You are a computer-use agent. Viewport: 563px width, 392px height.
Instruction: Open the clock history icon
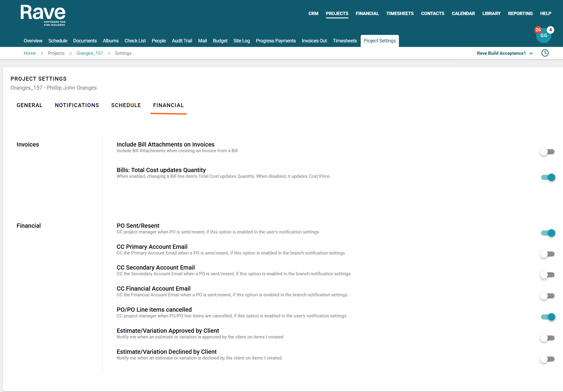545,53
